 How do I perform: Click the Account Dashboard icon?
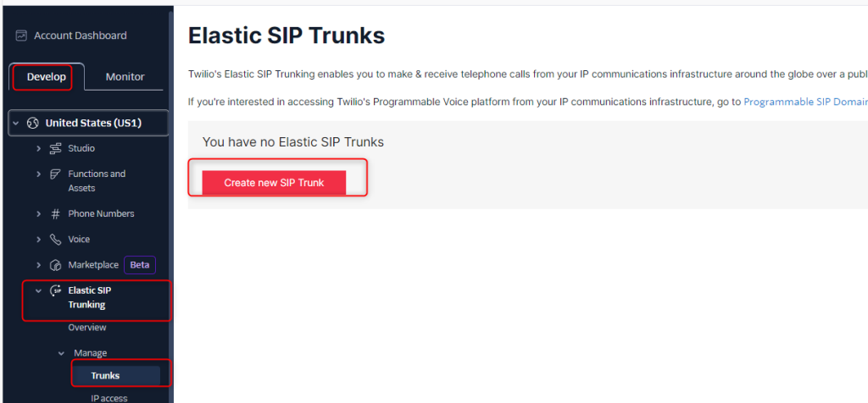21,36
